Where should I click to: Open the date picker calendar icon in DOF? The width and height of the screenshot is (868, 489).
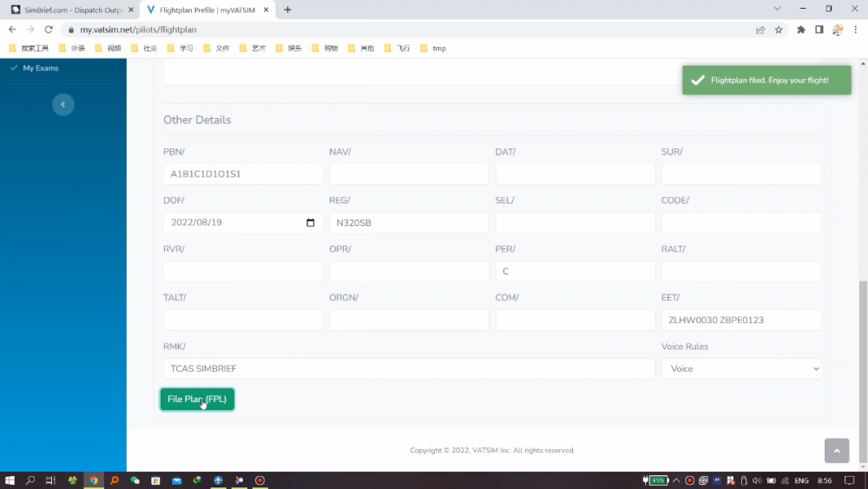311,222
